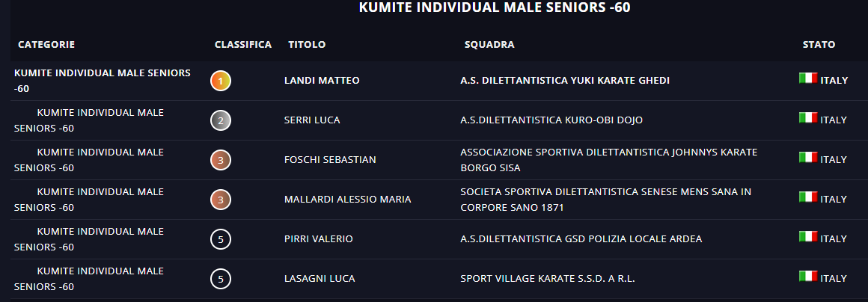Image resolution: width=868 pixels, height=302 pixels.
Task: Select the bold category cell in first row
Action: [x=103, y=81]
